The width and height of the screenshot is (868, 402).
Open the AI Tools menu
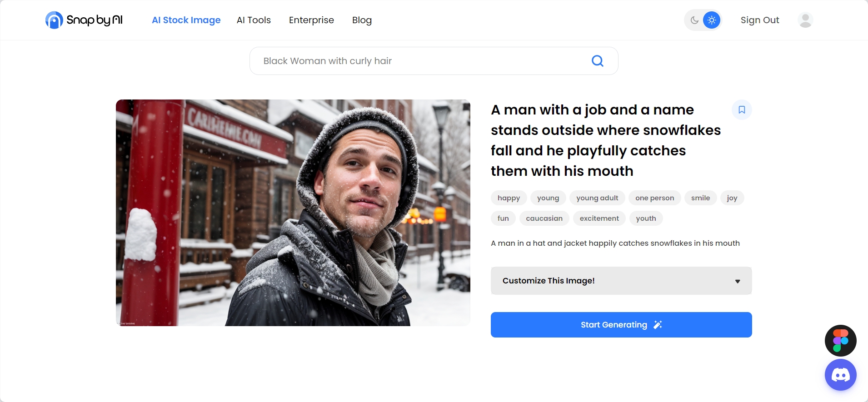254,20
